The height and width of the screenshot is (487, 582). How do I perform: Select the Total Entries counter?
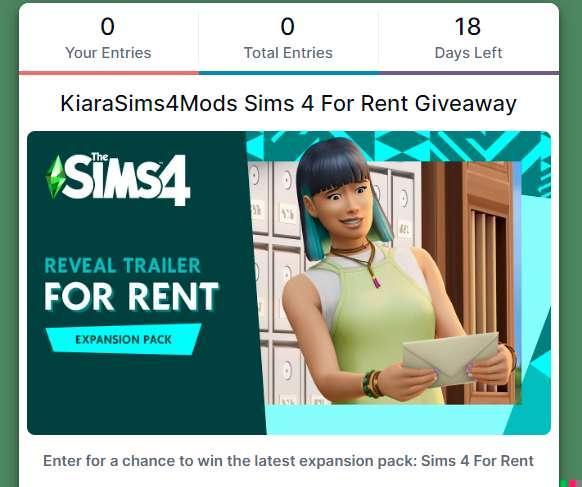288,37
